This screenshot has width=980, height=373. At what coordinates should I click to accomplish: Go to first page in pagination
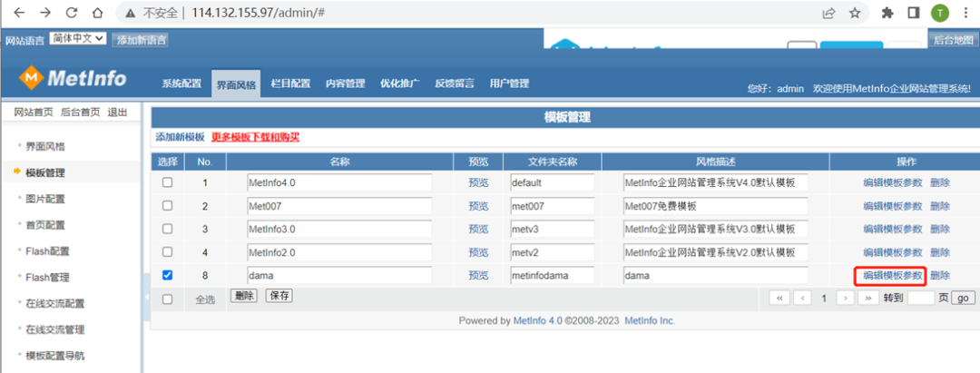click(x=779, y=298)
